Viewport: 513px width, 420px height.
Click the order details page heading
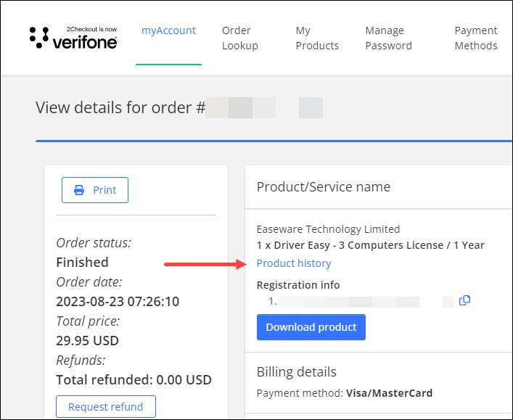coord(120,108)
